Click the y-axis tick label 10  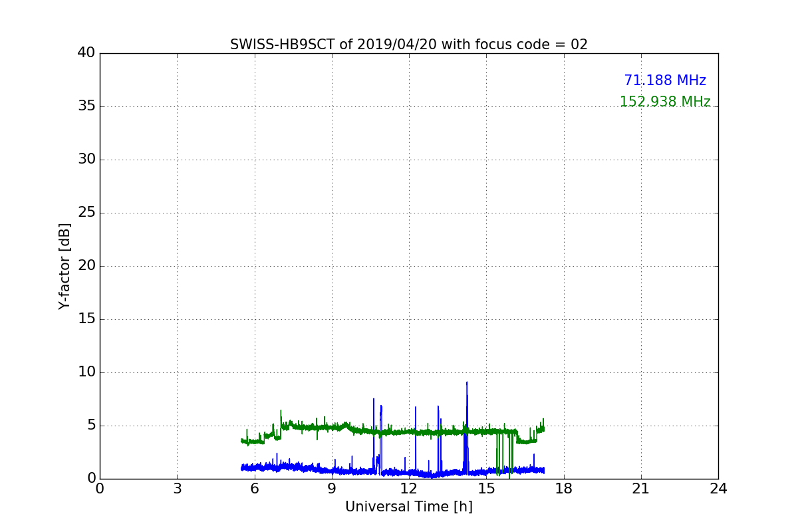click(86, 372)
